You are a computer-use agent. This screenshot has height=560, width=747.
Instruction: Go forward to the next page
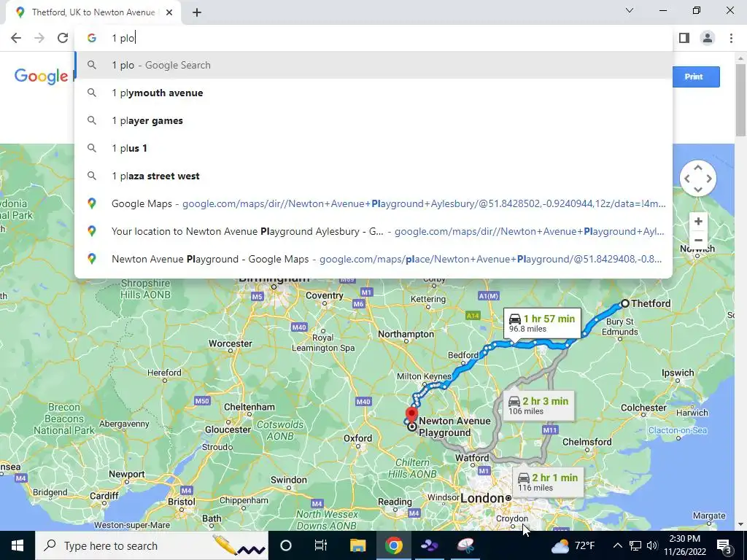click(39, 38)
